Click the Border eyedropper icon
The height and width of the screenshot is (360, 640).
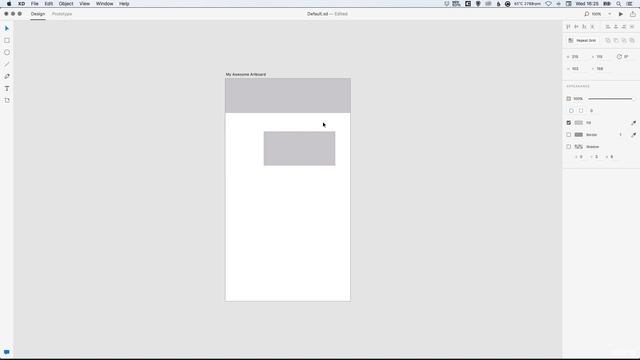633,135
